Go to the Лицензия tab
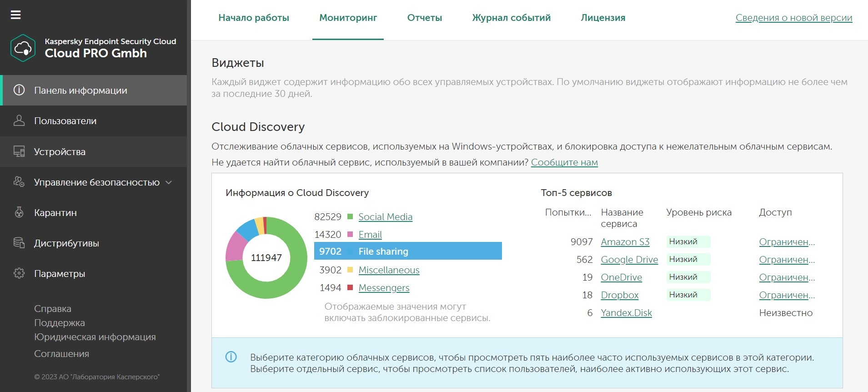This screenshot has width=868, height=392. [603, 18]
